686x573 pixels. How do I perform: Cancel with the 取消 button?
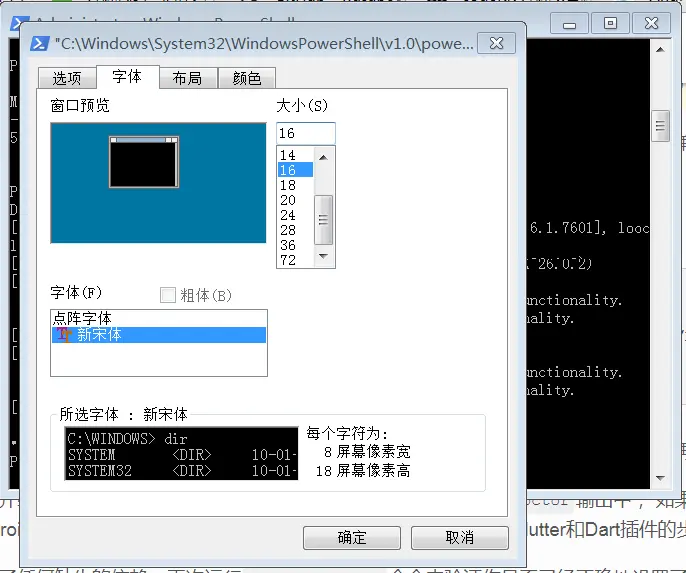[x=460, y=538]
